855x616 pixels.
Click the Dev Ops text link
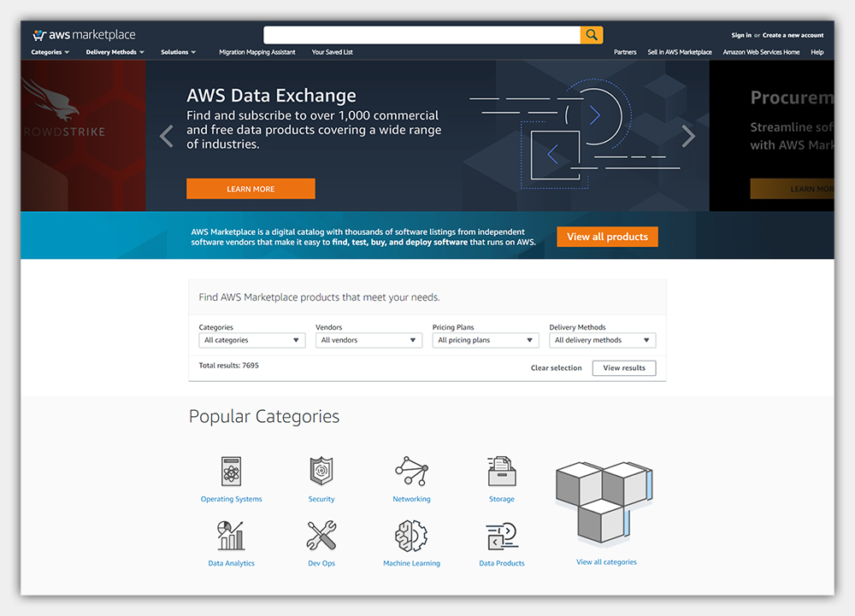[321, 563]
